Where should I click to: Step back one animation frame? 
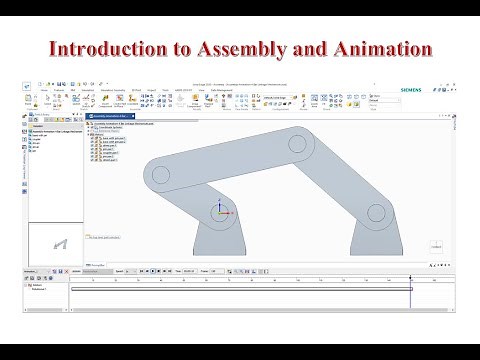pos(147,271)
